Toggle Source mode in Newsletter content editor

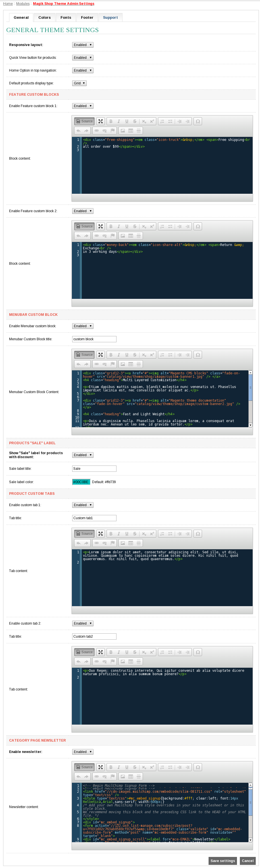tap(84, 767)
